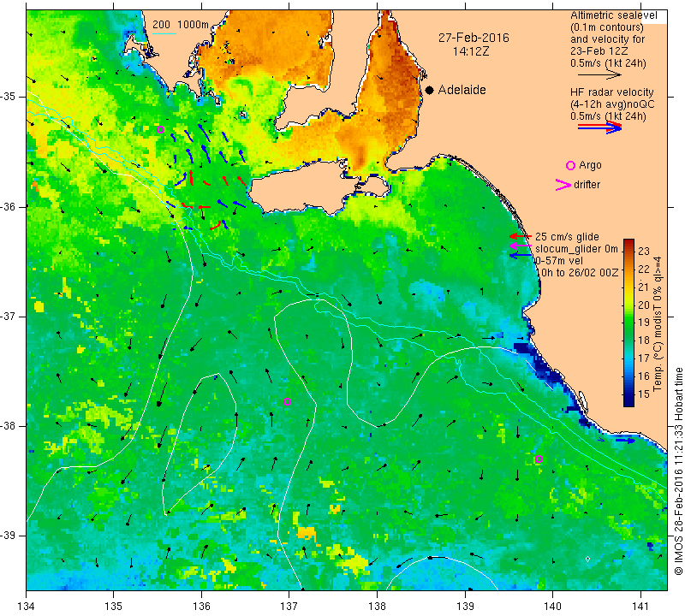
Task: Click the magenta slocum_glider arrow in legend
Action: 521,246
